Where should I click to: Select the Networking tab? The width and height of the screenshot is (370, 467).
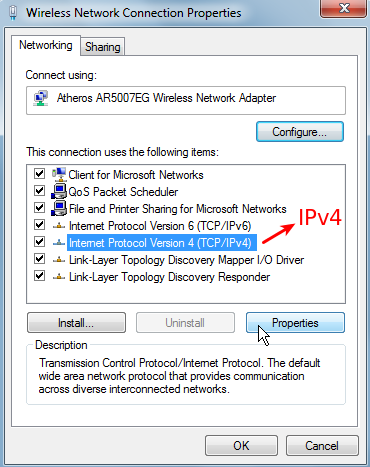coord(46,45)
